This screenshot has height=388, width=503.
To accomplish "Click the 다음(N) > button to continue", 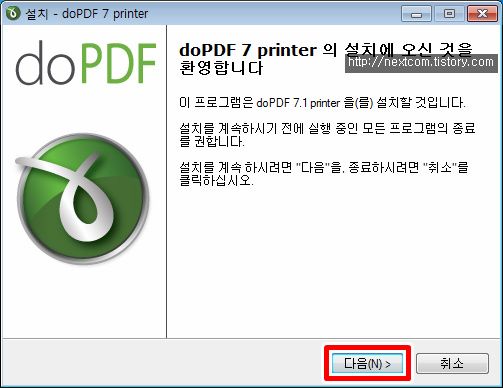I will coord(367,363).
